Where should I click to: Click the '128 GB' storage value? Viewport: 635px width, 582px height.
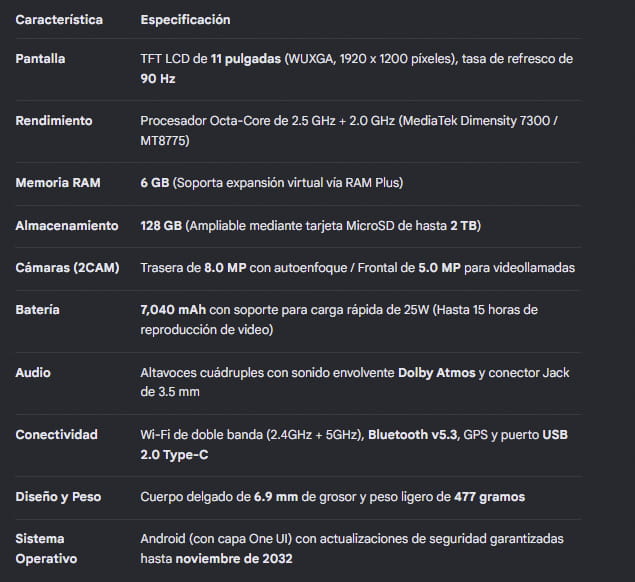pyautogui.click(x=161, y=226)
